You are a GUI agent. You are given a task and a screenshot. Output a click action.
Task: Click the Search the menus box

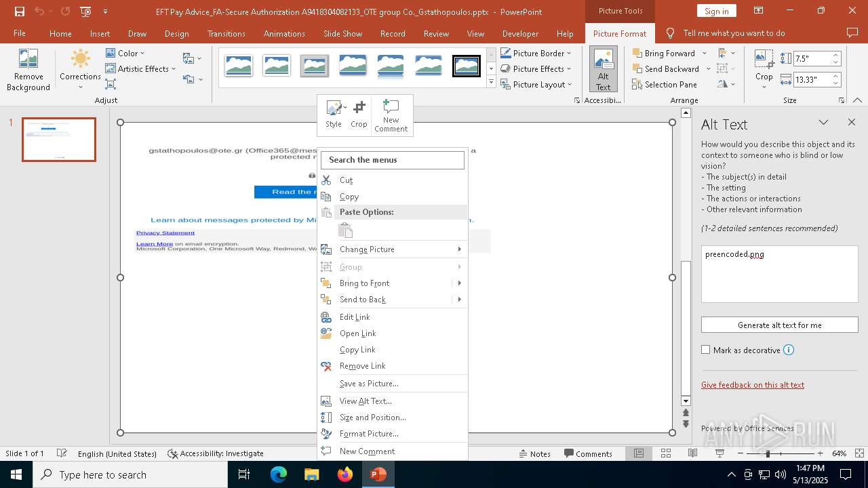393,160
